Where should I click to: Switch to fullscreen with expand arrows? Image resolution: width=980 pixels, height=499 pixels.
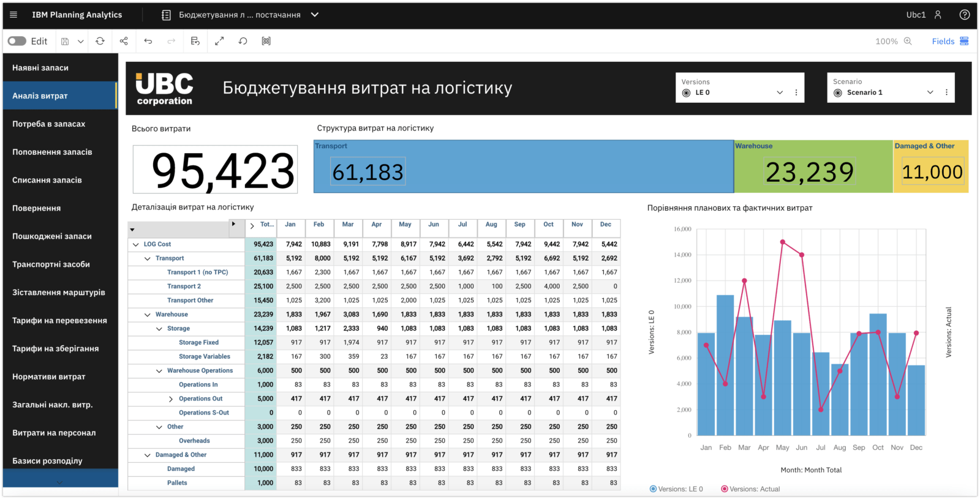[219, 41]
